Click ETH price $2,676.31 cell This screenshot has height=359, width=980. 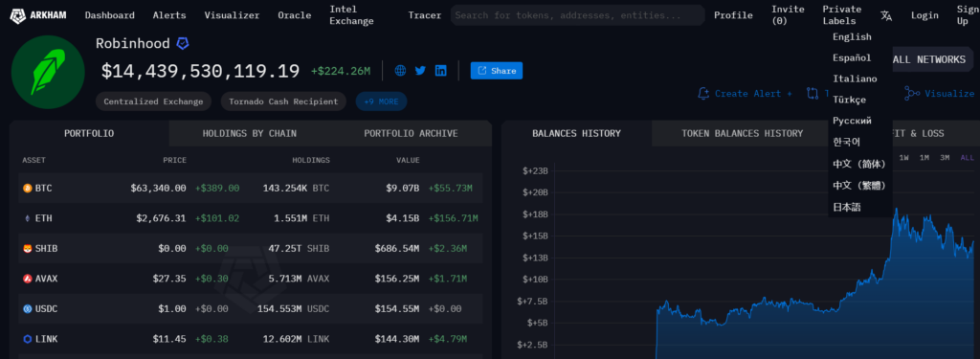(x=161, y=218)
